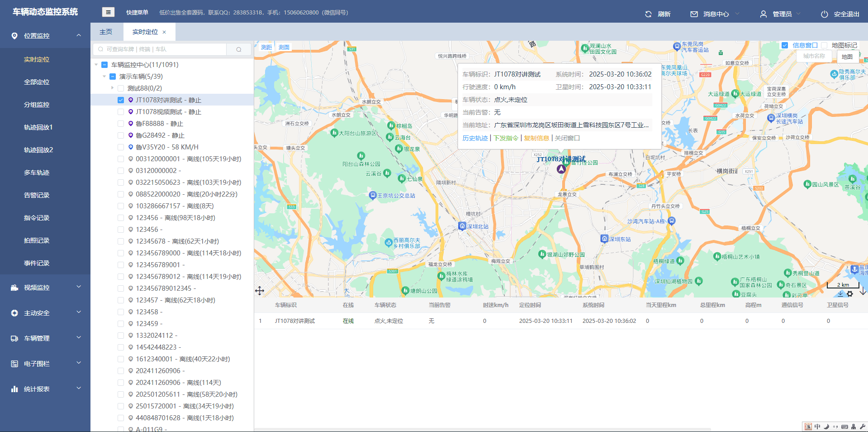The height and width of the screenshot is (432, 868).
Task: Click 深圳东站 station icon on map
Action: coord(604,238)
